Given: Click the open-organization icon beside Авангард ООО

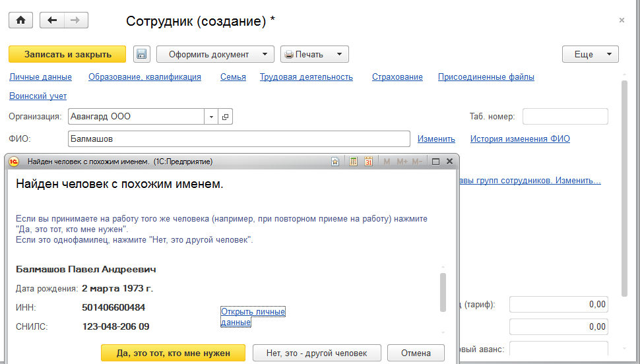Looking at the screenshot, I should click(x=225, y=117).
